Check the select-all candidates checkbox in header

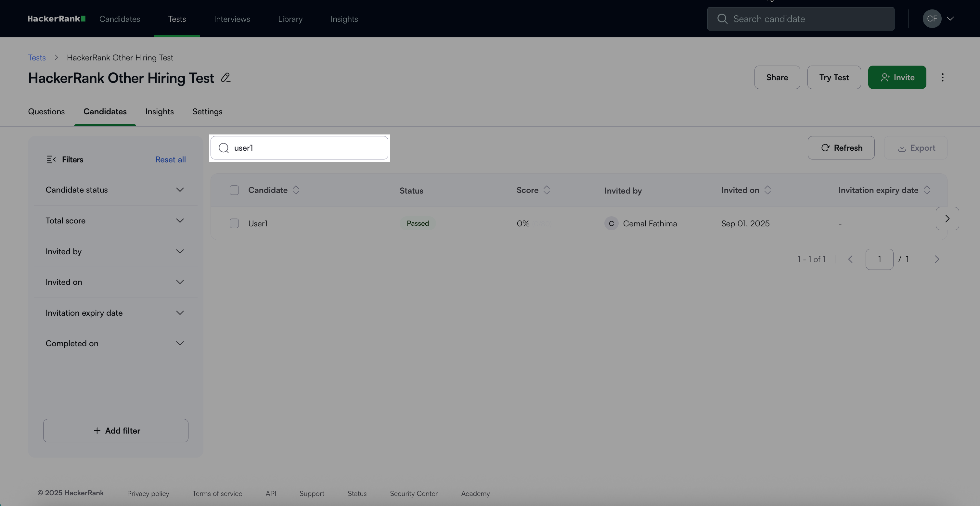tap(234, 190)
